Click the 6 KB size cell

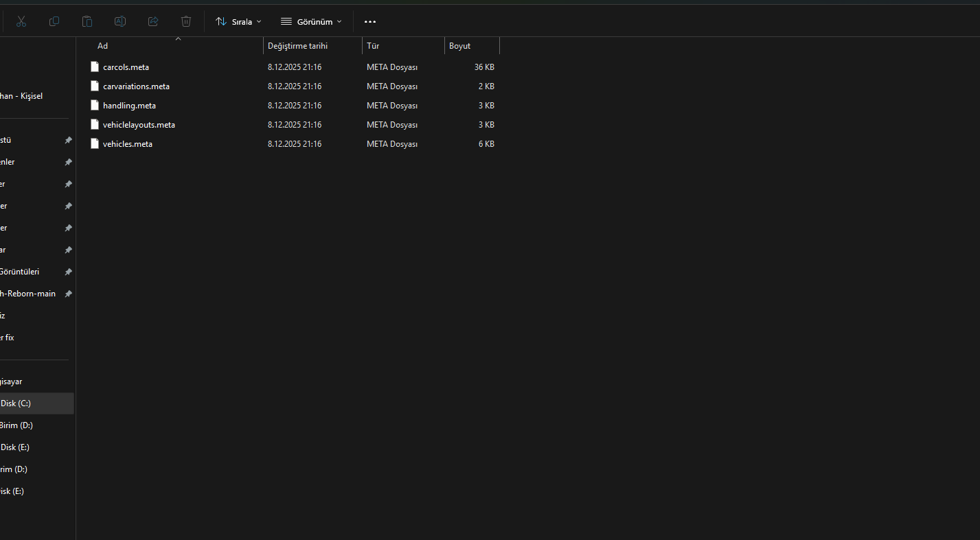point(486,144)
